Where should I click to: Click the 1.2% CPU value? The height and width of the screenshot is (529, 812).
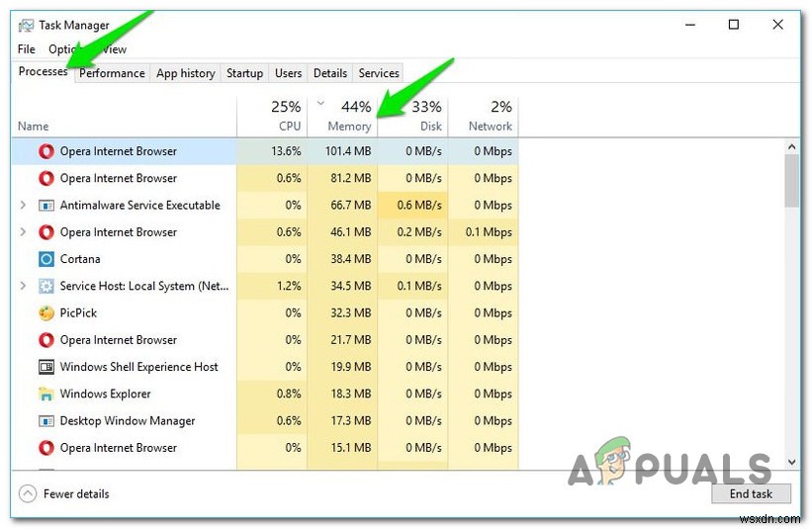(x=289, y=286)
